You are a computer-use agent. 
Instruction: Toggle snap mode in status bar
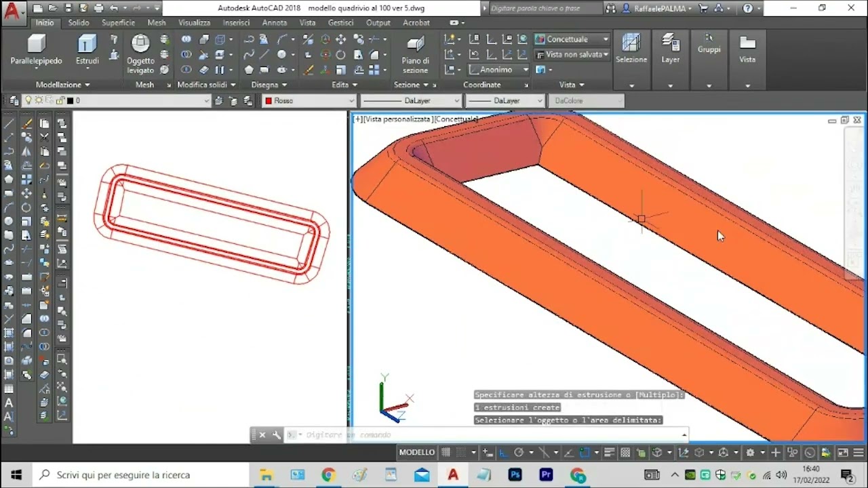[461, 453]
